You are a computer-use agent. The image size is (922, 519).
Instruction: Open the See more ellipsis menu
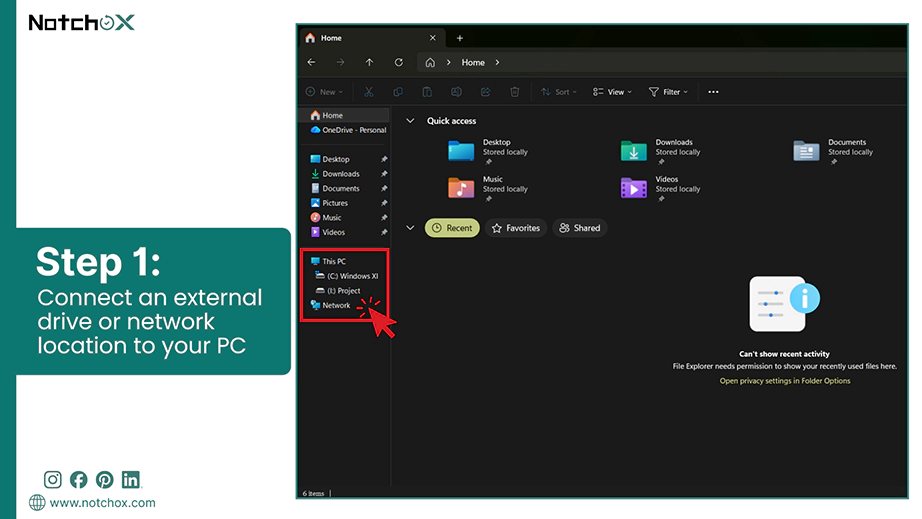pos(713,92)
